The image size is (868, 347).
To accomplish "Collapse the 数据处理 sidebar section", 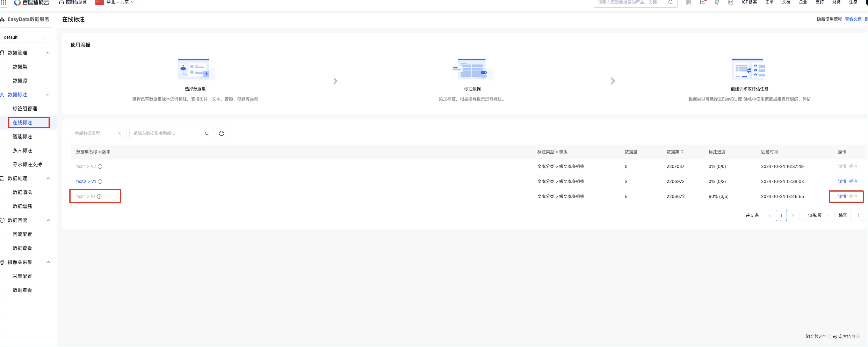I will (x=48, y=178).
